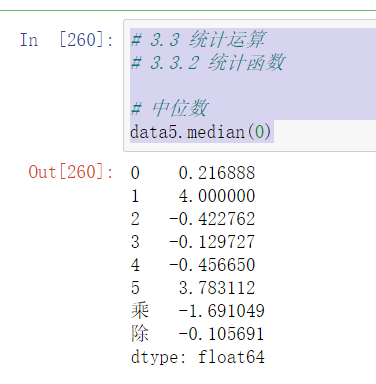
Task: Click the Out[260] output prompt label
Action: pos(71,172)
